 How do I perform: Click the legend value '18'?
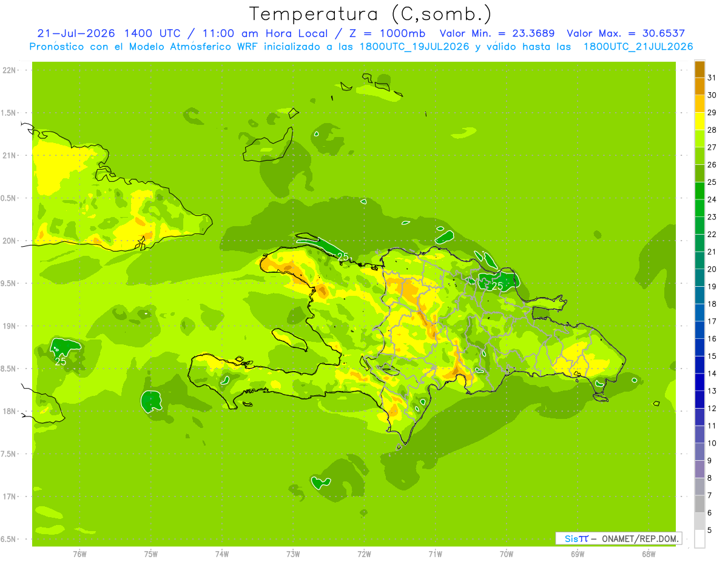712,304
